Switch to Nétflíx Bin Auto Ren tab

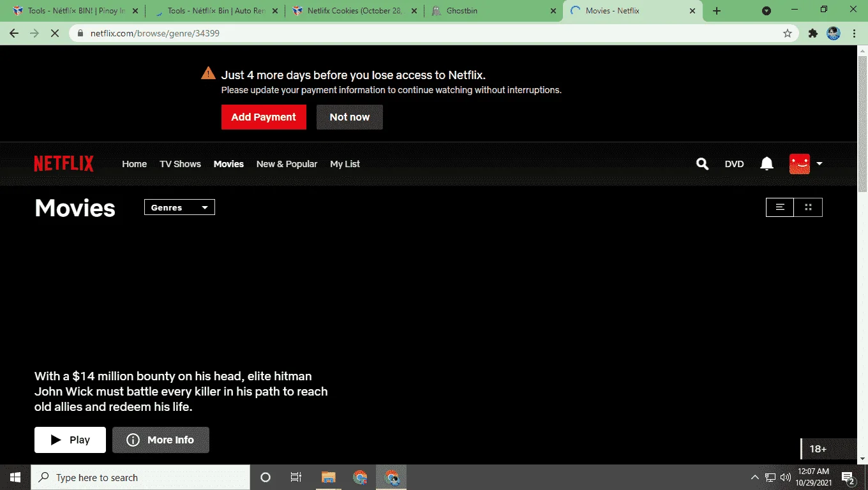[214, 11]
